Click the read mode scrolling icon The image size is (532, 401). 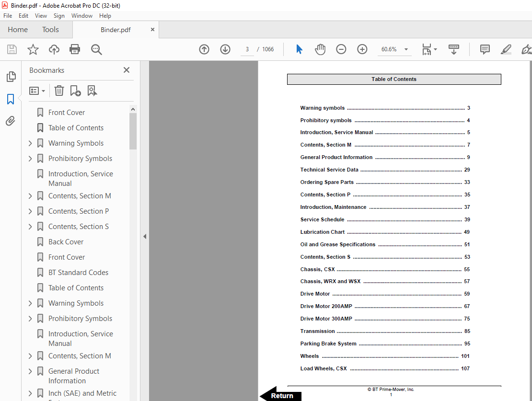click(x=453, y=49)
